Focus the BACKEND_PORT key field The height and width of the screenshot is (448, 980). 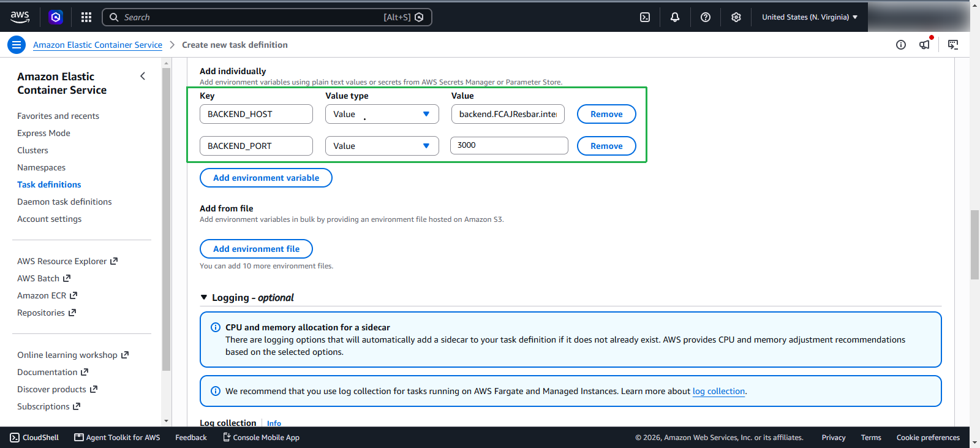(x=256, y=146)
